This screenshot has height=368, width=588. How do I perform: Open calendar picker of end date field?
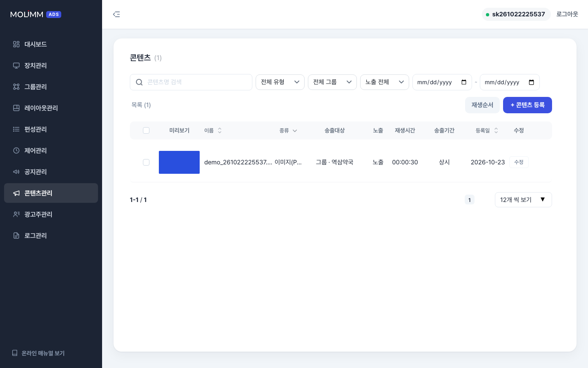pyautogui.click(x=531, y=82)
